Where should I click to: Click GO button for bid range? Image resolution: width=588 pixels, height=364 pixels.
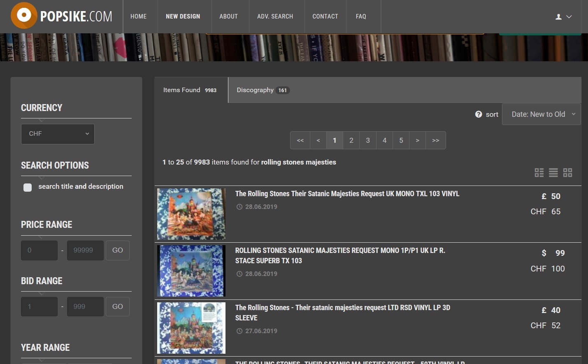[x=117, y=306]
